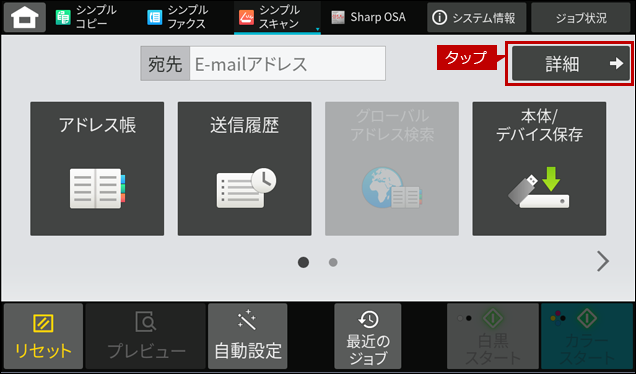Open 最近のジョブ recent jobs
The height and width of the screenshot is (374, 636).
point(368,336)
